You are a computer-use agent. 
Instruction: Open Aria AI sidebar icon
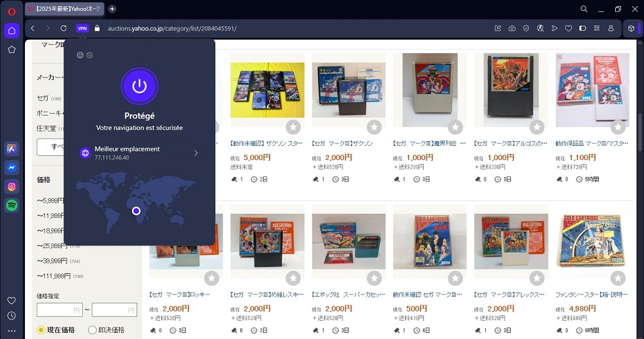point(11,149)
